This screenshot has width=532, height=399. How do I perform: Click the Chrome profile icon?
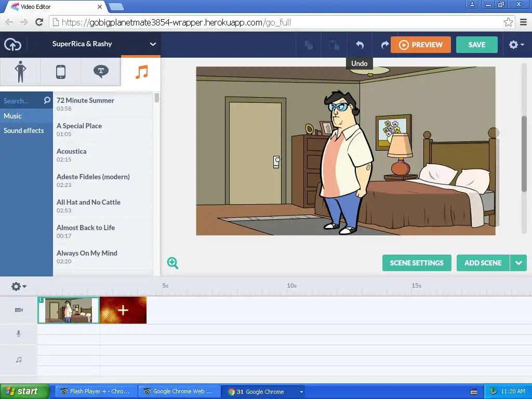click(x=472, y=4)
